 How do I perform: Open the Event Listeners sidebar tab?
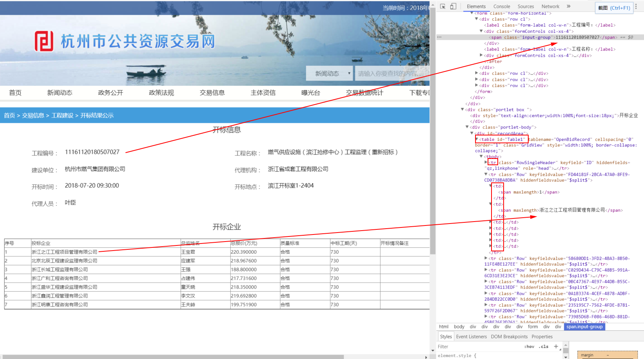point(471,336)
